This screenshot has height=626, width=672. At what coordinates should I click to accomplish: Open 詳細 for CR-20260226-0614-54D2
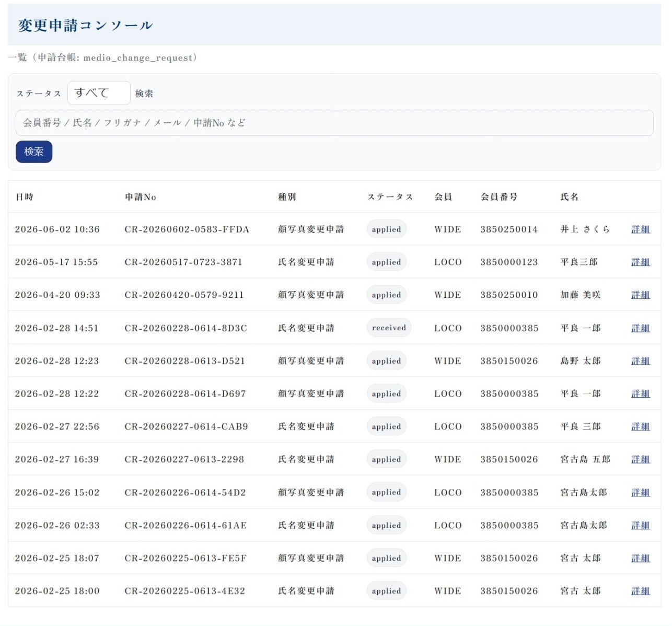(x=641, y=493)
